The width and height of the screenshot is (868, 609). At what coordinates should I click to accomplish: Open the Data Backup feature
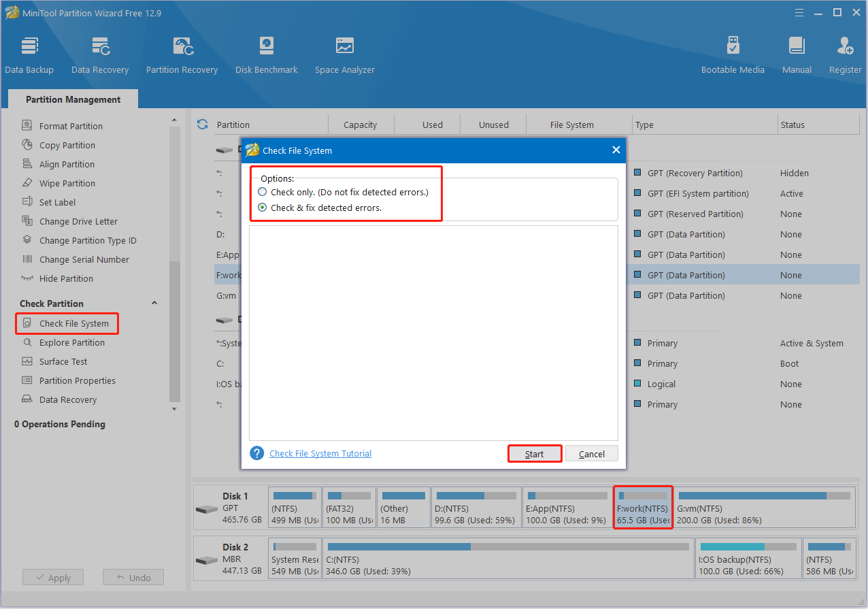29,53
